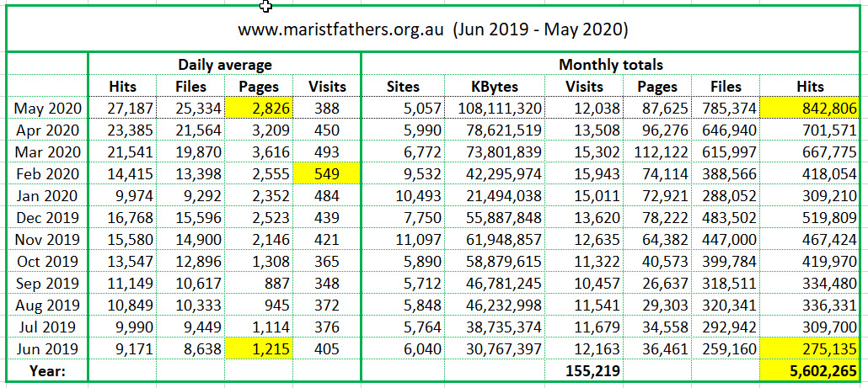Select cell 646,940 monthly files
Screen dimensions: 868x388
click(x=726, y=130)
